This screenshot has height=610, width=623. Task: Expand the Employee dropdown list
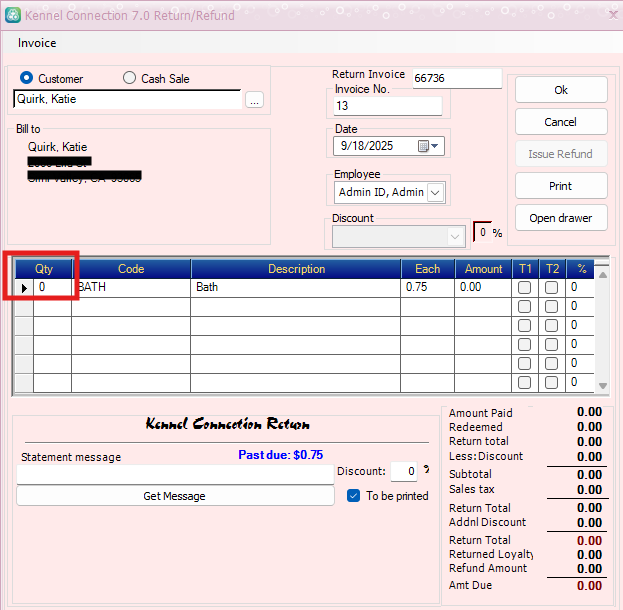pyautogui.click(x=436, y=192)
